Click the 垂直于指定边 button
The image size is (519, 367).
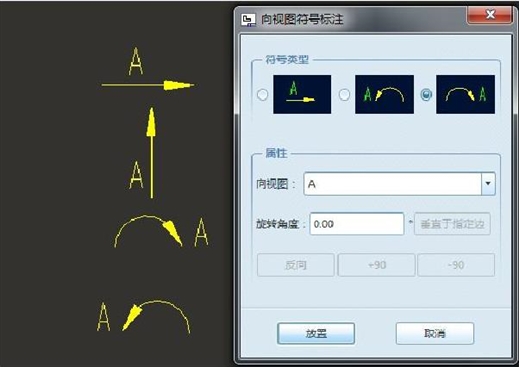452,224
